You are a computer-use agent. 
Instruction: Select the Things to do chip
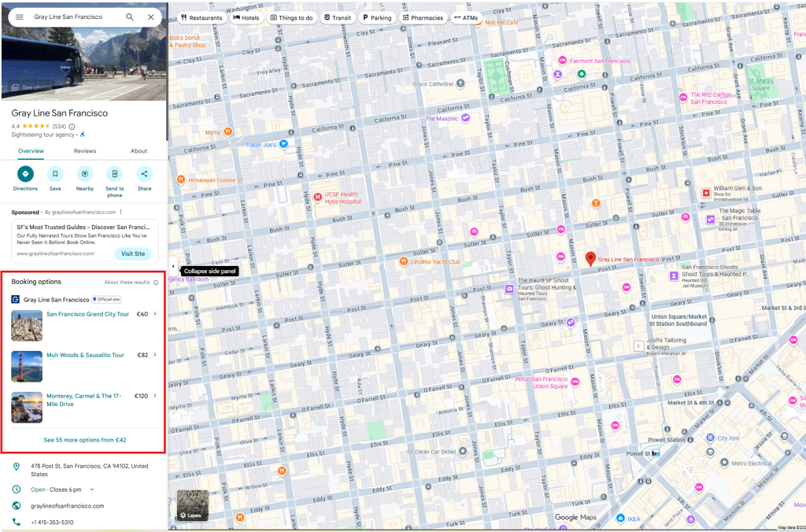[291, 17]
